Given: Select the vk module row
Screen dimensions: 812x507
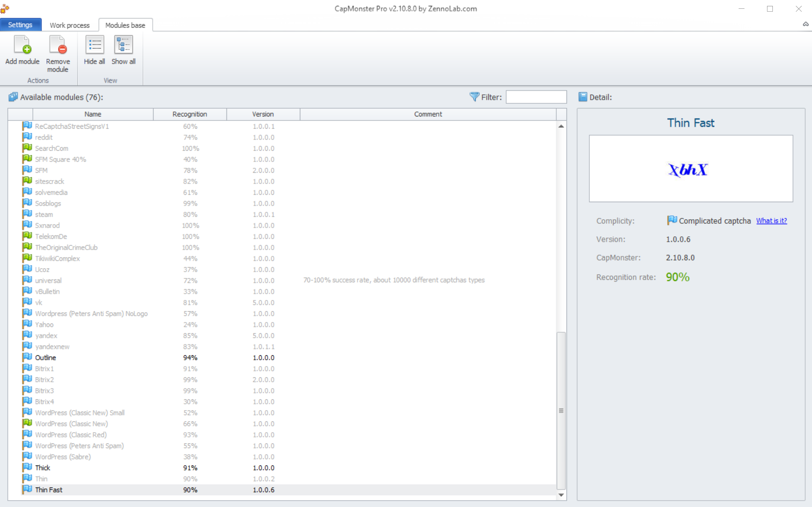Looking at the screenshot, I should [x=282, y=302].
